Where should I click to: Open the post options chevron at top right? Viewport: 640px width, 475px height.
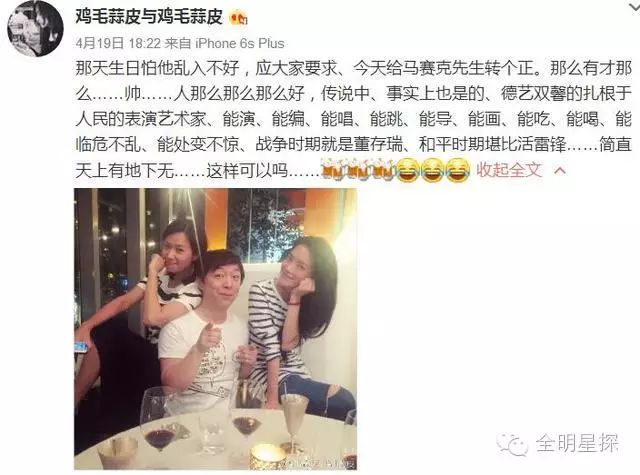point(634,8)
